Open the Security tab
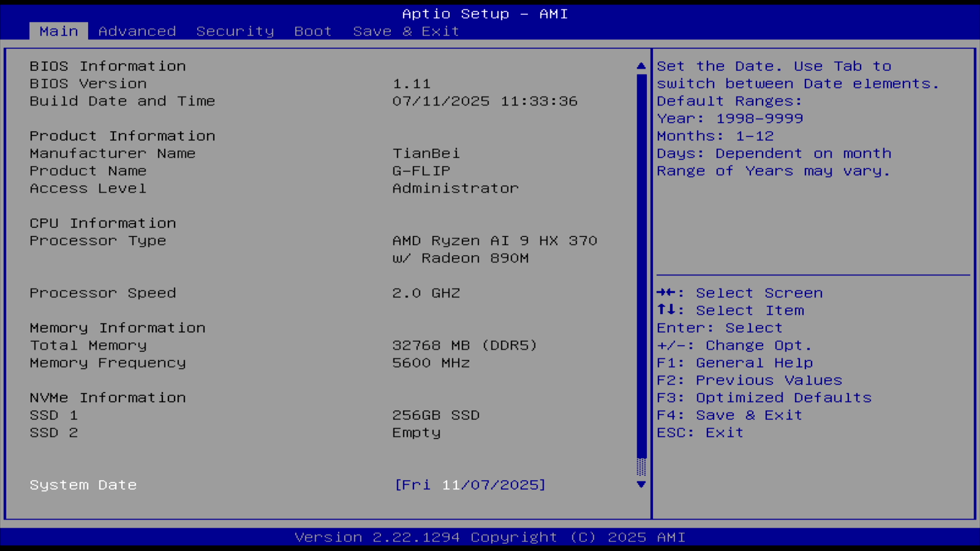 tap(235, 31)
